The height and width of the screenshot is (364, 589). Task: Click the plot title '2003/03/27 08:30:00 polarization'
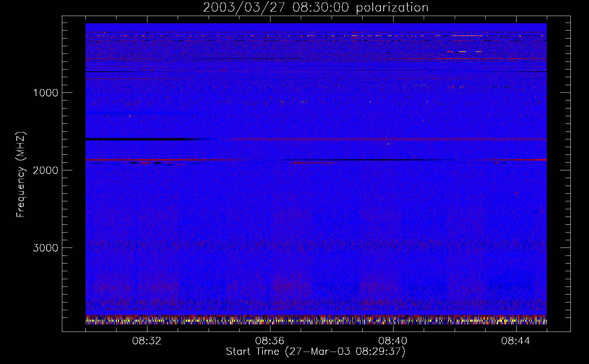(x=316, y=8)
